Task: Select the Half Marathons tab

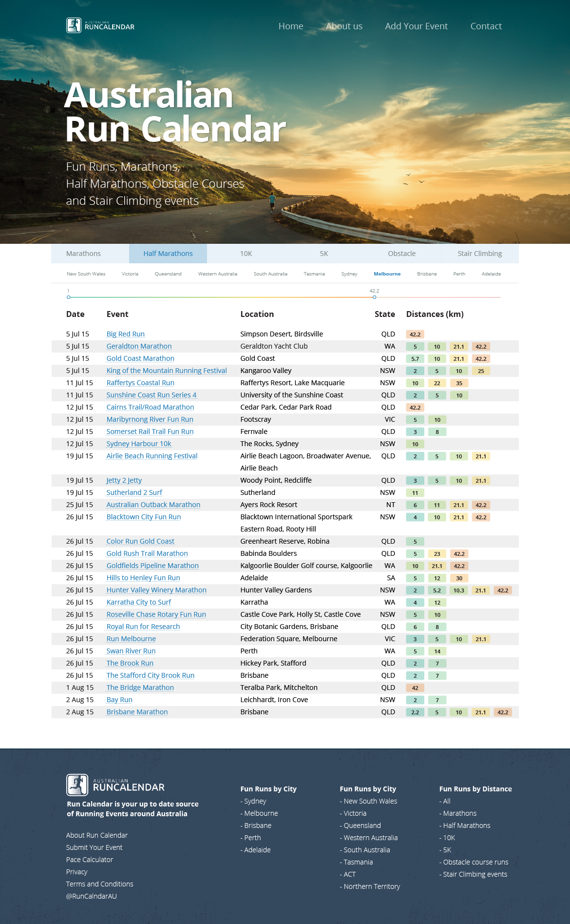Action: [168, 254]
